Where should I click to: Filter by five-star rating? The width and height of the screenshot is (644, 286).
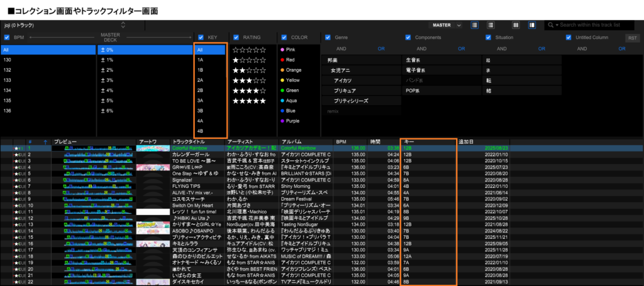pos(250,101)
